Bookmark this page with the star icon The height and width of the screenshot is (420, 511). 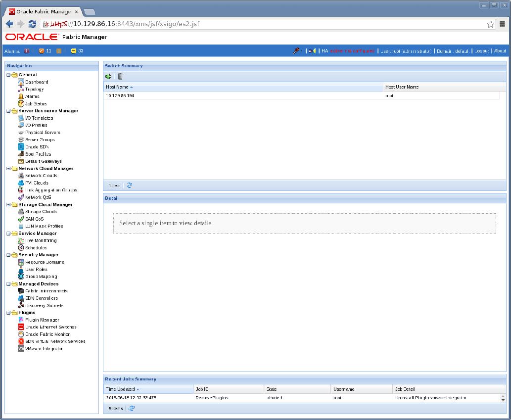[490, 24]
